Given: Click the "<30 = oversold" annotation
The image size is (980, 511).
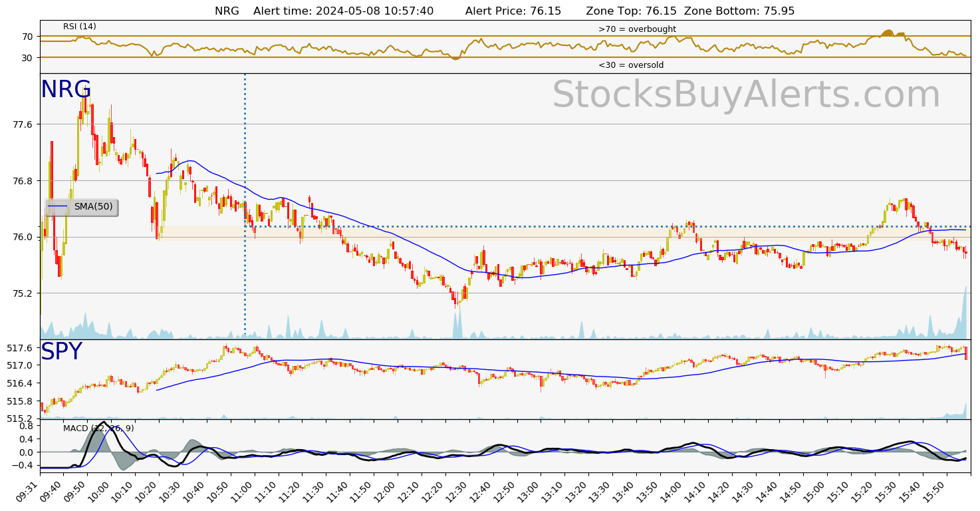Looking at the screenshot, I should pyautogui.click(x=630, y=65).
